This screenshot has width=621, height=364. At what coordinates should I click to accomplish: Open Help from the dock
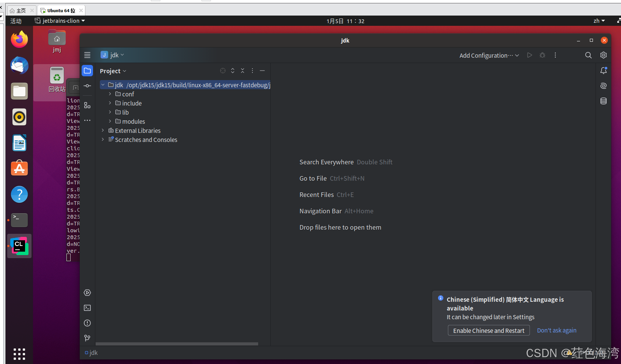click(19, 194)
